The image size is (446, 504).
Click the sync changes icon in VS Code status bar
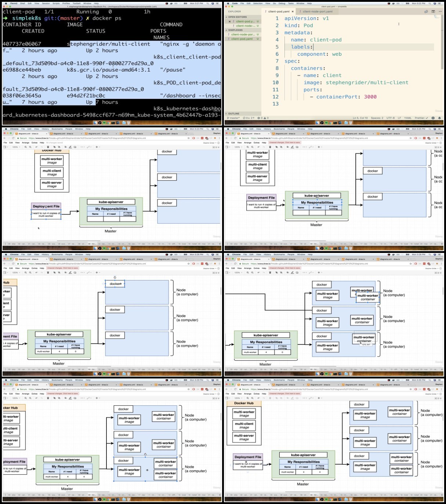pyautogui.click(x=249, y=118)
